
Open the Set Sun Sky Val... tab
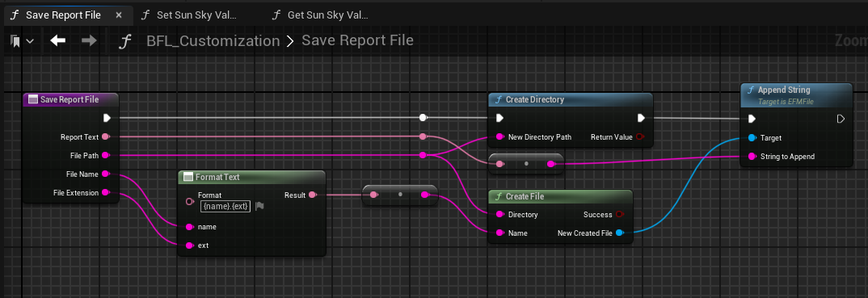click(188, 15)
